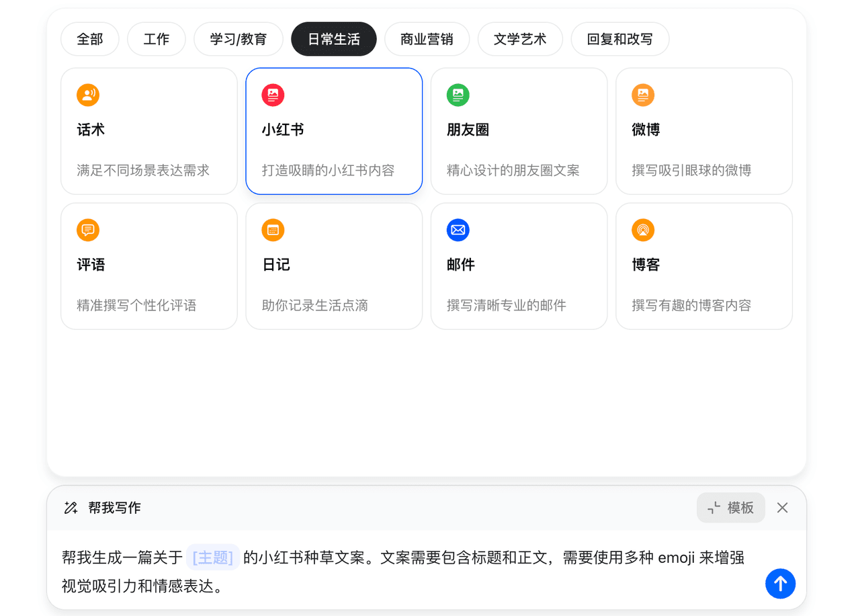This screenshot has height=616, width=860.
Task: Click the [主题] placeholder in the prompt
Action: (213, 558)
